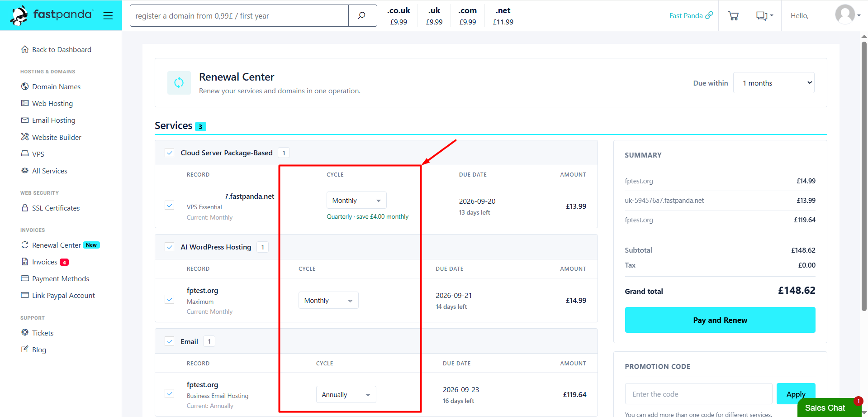Click the 2026-09-23 due date
The image size is (868, 417).
tap(461, 389)
